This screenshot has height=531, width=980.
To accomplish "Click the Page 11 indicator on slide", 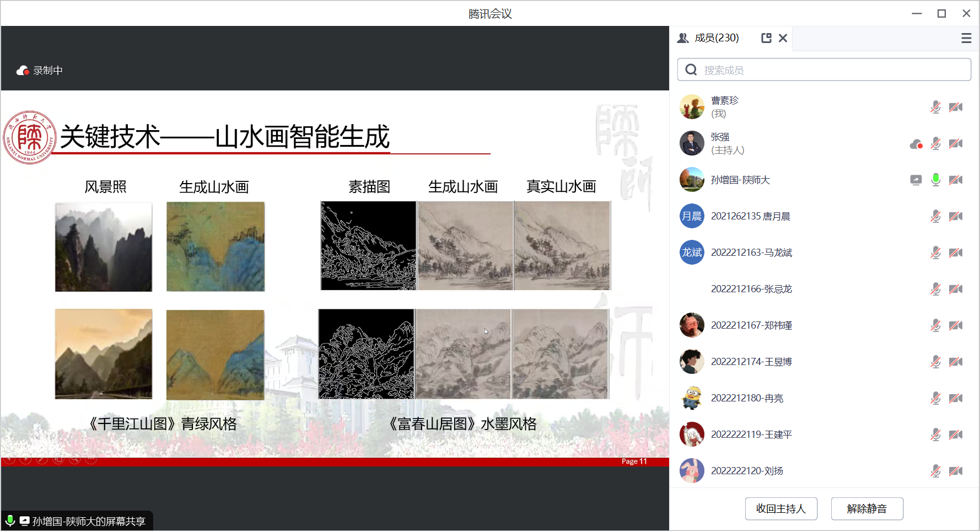I will tap(634, 462).
